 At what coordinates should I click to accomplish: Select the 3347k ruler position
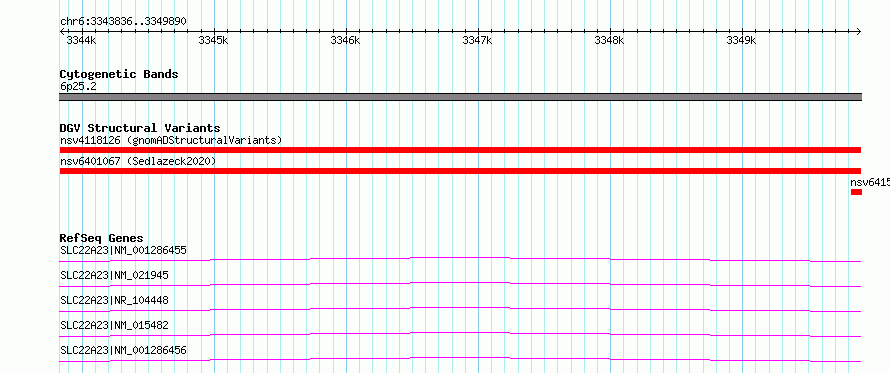click(477, 41)
